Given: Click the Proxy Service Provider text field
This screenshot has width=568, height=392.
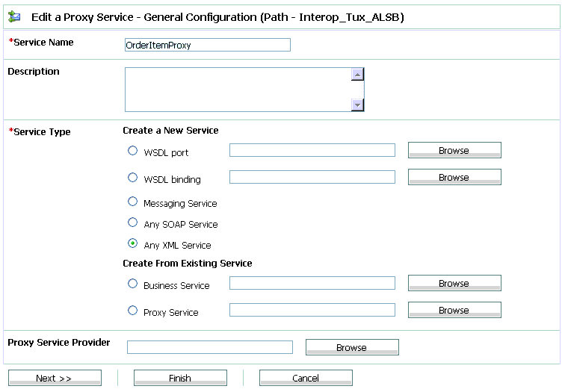Looking at the screenshot, I should pyautogui.click(x=210, y=347).
